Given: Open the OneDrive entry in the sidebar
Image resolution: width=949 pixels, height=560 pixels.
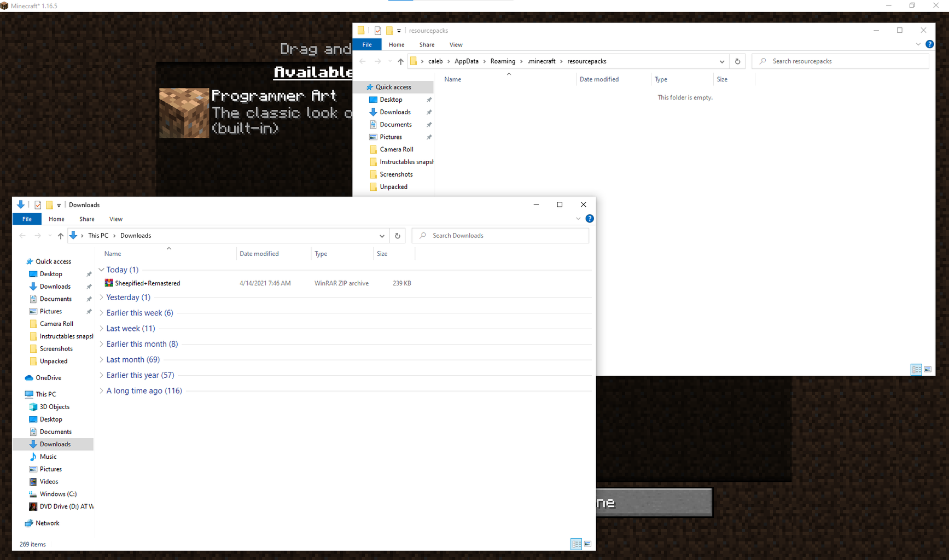Looking at the screenshot, I should tap(48, 377).
